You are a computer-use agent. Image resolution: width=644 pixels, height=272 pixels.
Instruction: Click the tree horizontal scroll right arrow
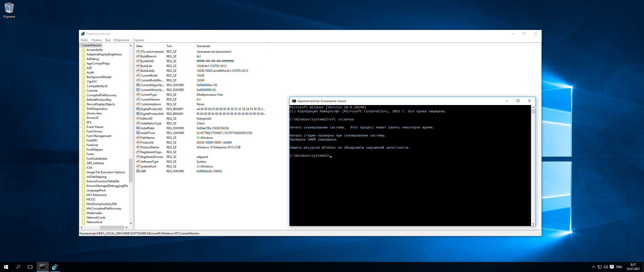coord(127,227)
